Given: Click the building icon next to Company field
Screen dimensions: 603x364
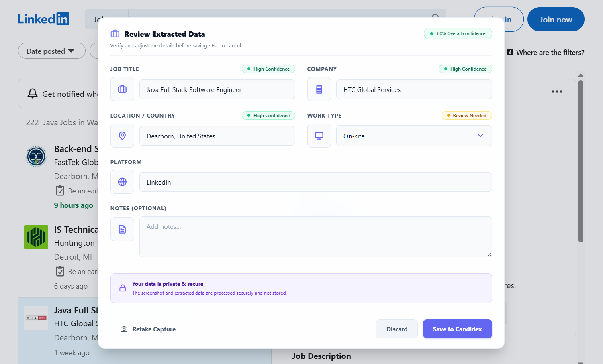Looking at the screenshot, I should (x=319, y=89).
